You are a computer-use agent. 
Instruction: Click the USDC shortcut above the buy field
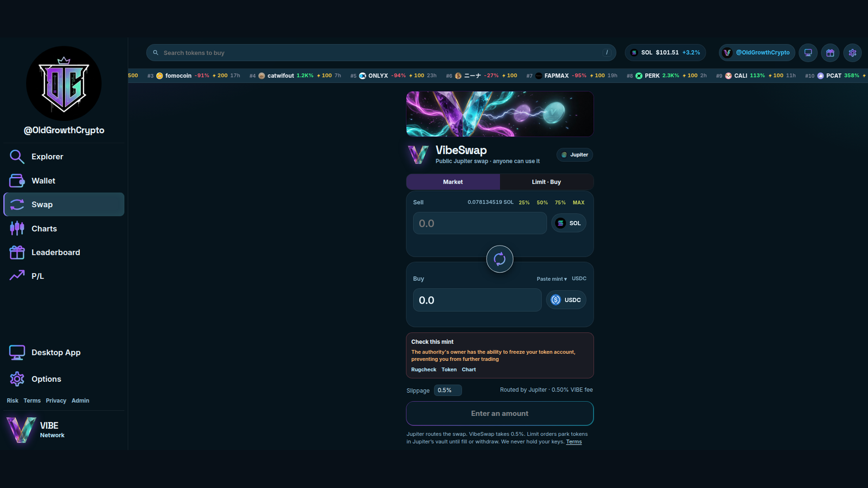coord(579,278)
